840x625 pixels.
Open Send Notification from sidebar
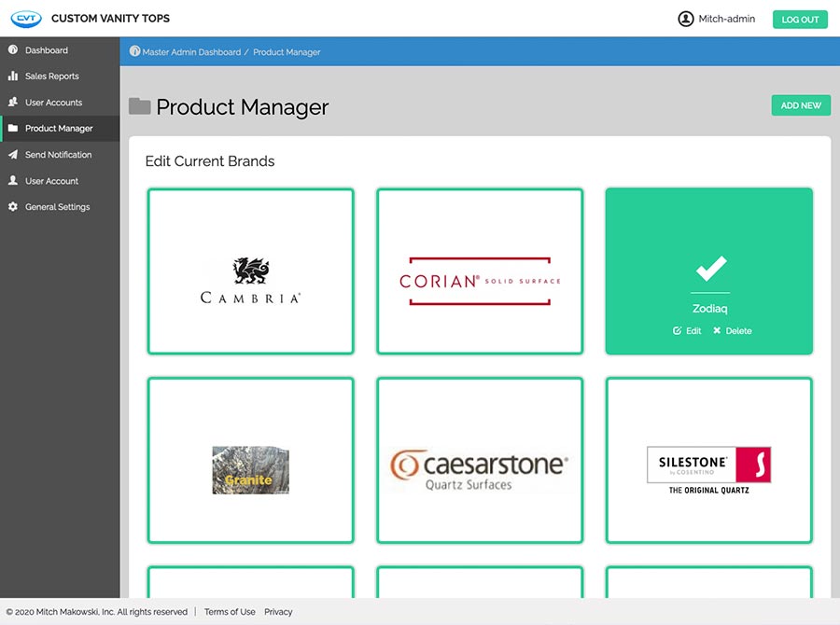pos(60,155)
